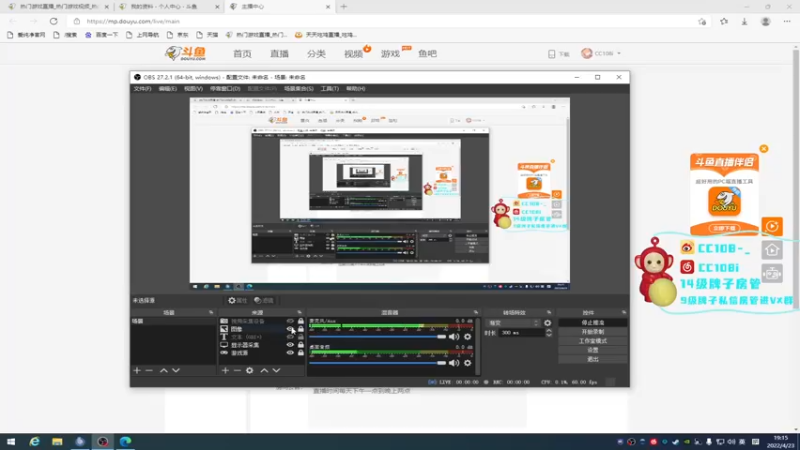Open the 工具(T) menu in OBS
This screenshot has height=450, width=800.
click(330, 88)
